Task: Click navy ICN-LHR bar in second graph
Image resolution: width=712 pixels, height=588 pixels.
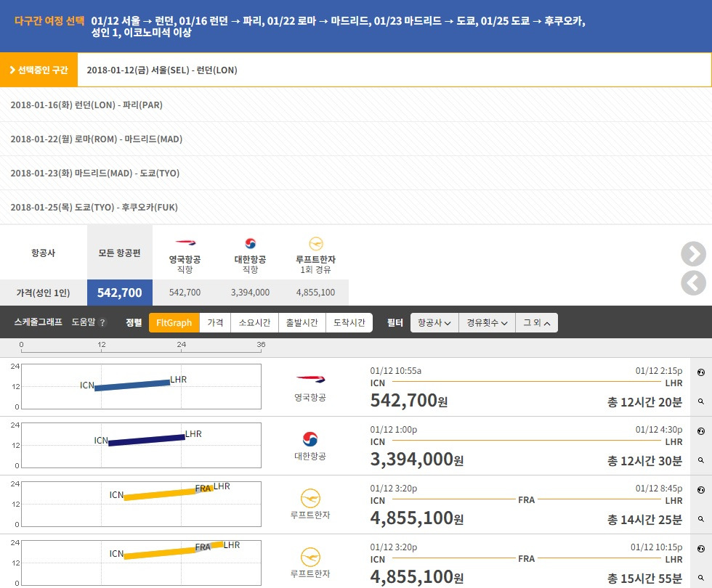Action: coord(147,440)
